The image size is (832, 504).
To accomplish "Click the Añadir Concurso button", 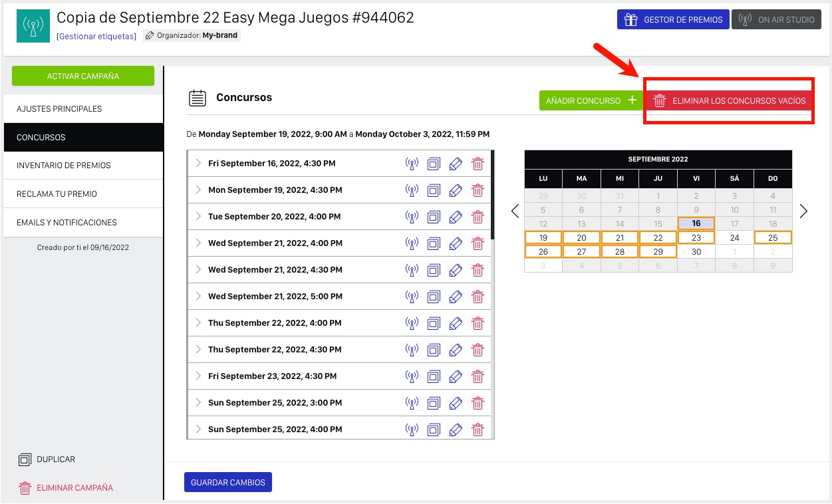I will (590, 101).
